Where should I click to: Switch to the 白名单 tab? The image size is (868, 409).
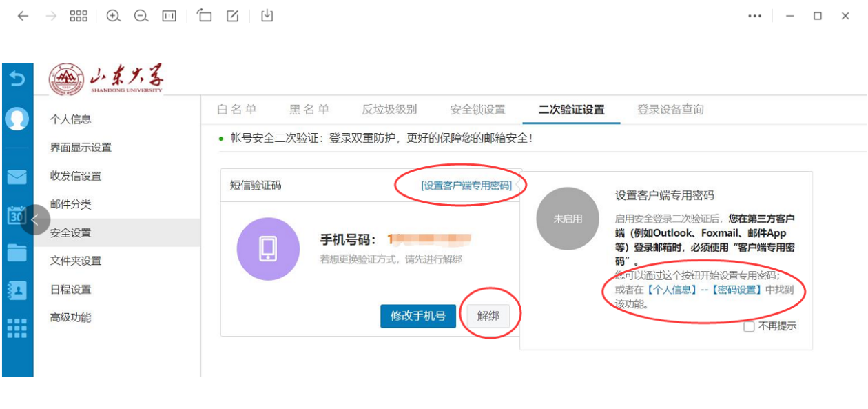pos(236,110)
